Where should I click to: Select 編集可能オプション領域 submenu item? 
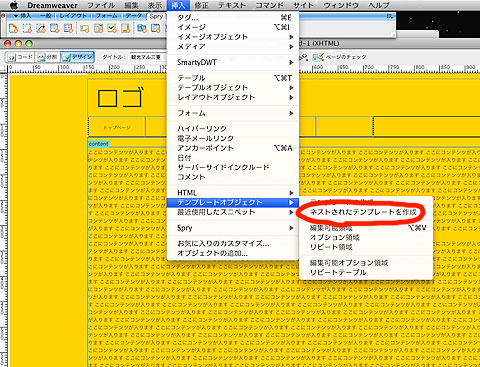(x=366, y=263)
